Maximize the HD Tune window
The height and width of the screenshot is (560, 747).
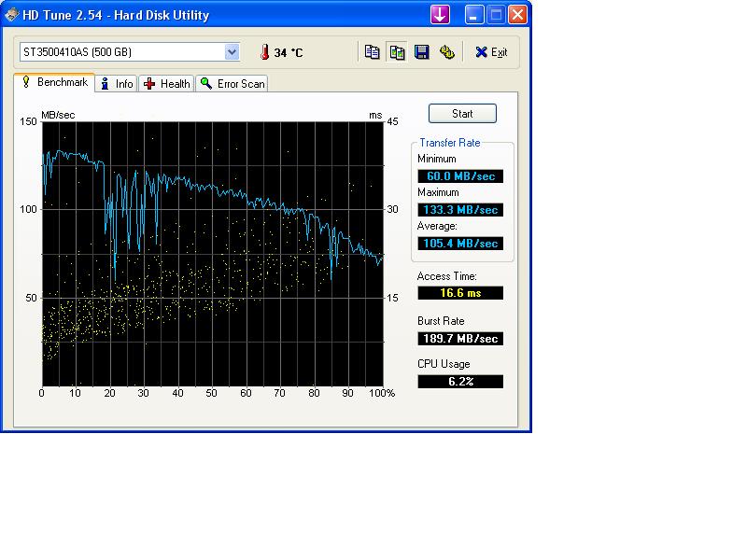pos(497,14)
